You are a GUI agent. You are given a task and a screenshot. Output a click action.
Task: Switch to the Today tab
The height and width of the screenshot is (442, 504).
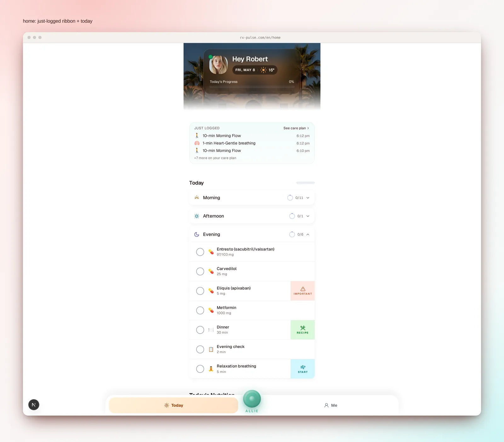[174, 405]
